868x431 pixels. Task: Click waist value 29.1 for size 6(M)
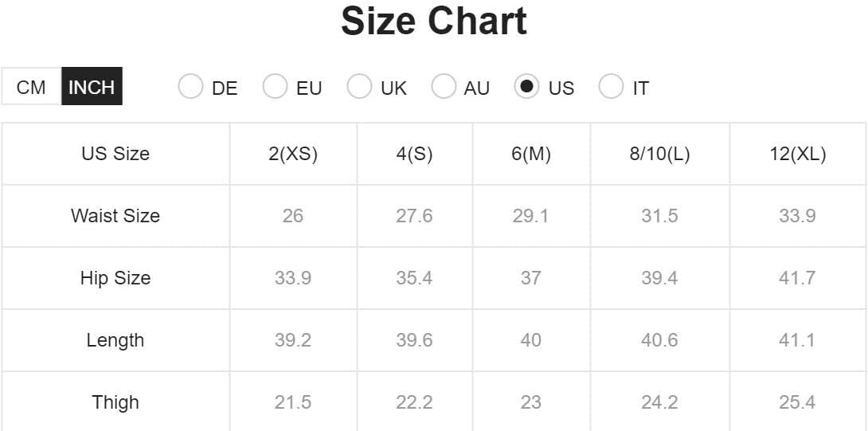tap(530, 216)
